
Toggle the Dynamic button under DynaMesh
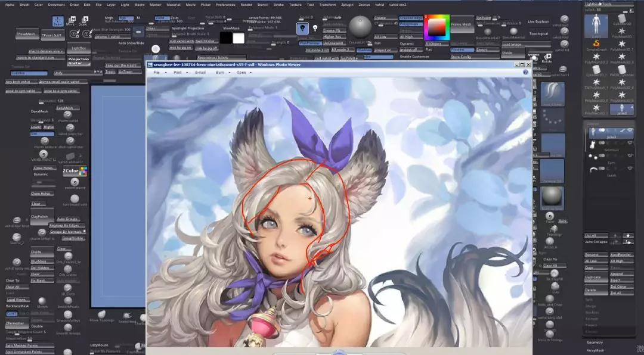click(41, 174)
